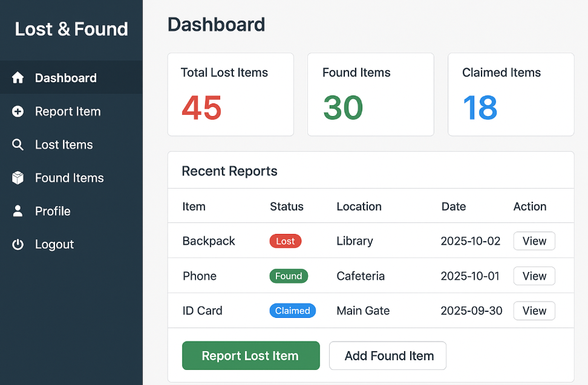This screenshot has height=385, width=588.
Task: Select the person icon beside Profile
Action: pos(16,211)
